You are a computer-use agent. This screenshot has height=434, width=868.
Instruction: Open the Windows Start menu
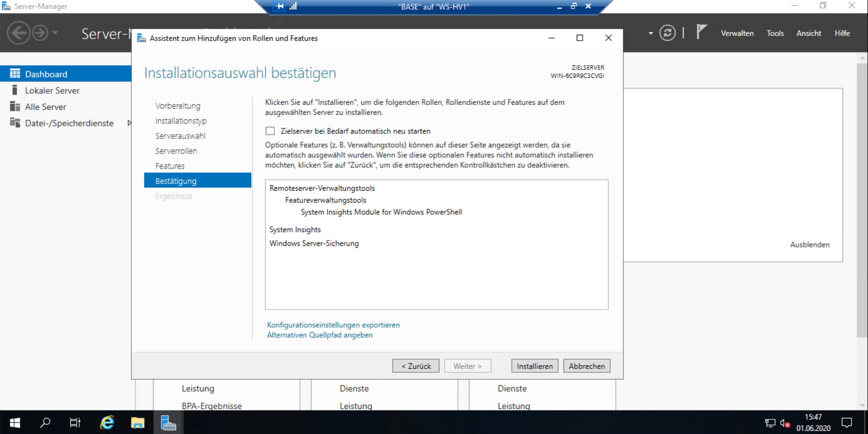(x=15, y=422)
